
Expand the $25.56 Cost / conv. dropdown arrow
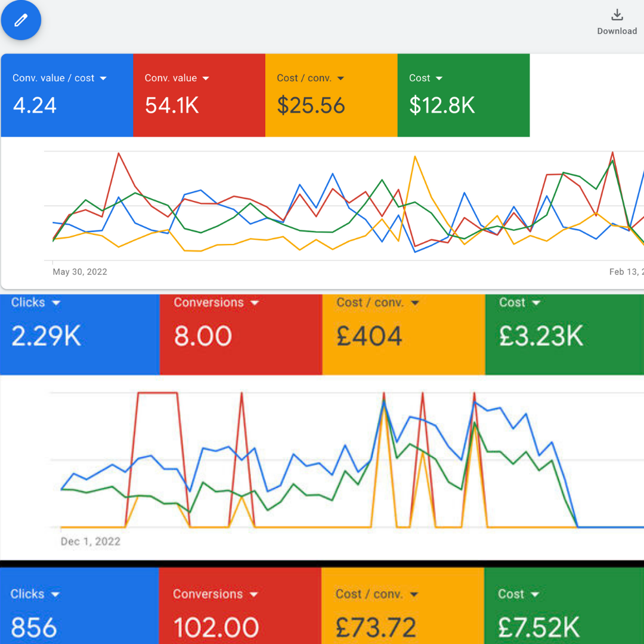coord(340,78)
